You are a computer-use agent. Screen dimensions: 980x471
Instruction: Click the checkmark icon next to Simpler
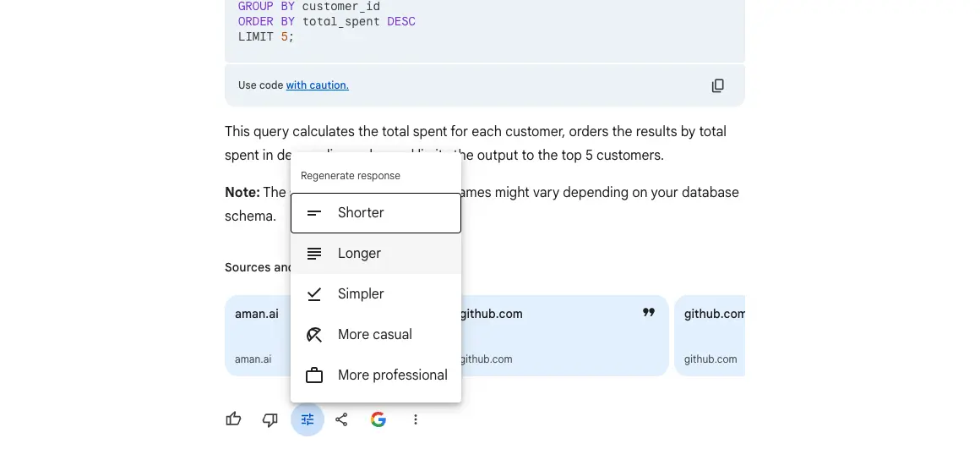click(x=314, y=294)
